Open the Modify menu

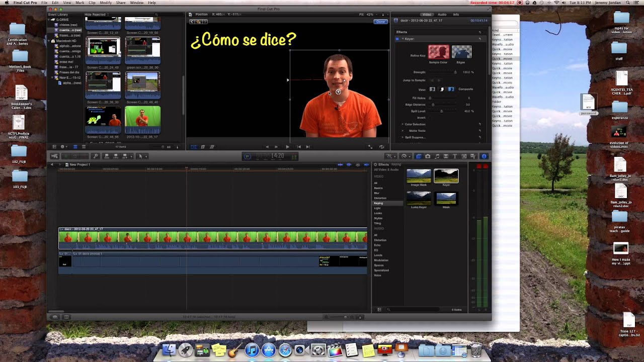pos(106,3)
